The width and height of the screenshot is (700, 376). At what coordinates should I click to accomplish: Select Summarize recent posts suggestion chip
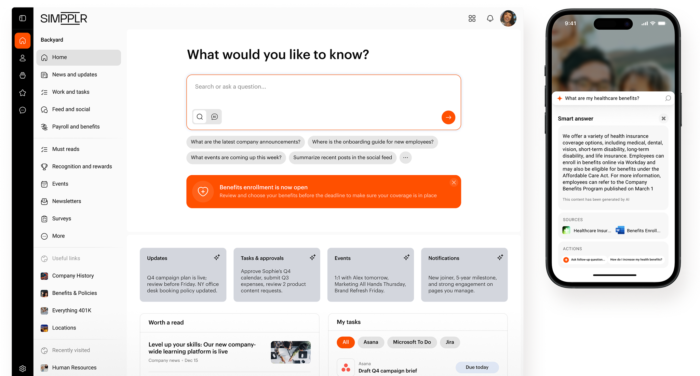coord(342,158)
